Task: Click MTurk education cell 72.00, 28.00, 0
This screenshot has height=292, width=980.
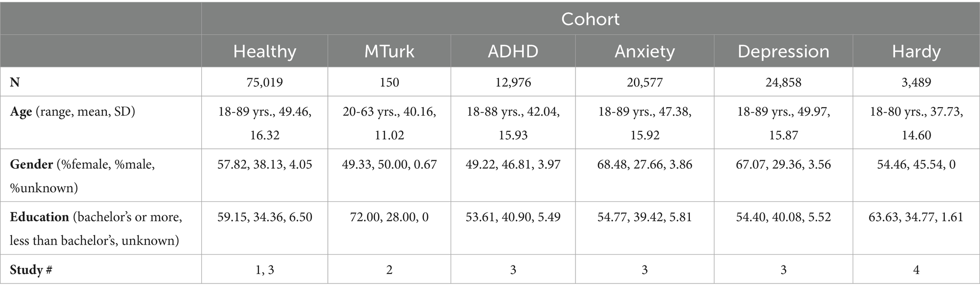Action: click(389, 217)
